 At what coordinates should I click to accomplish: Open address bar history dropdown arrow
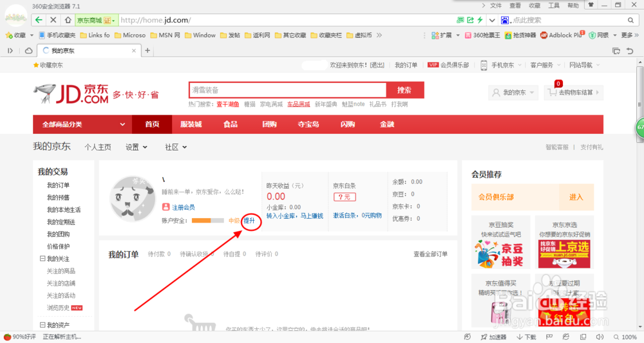[492, 20]
